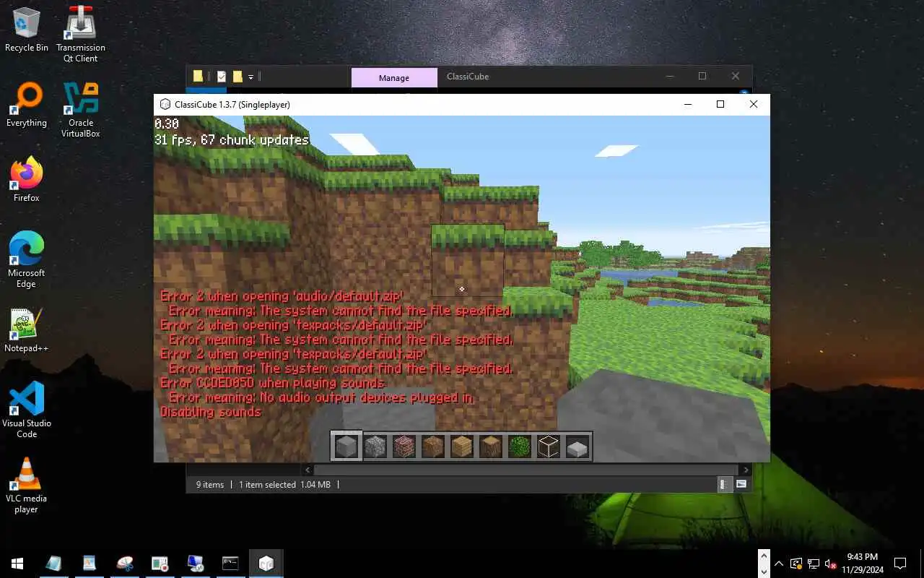Click New Folder icon in Explorer quick access toolbar
Viewport: 924px width, 578px height.
click(237, 77)
